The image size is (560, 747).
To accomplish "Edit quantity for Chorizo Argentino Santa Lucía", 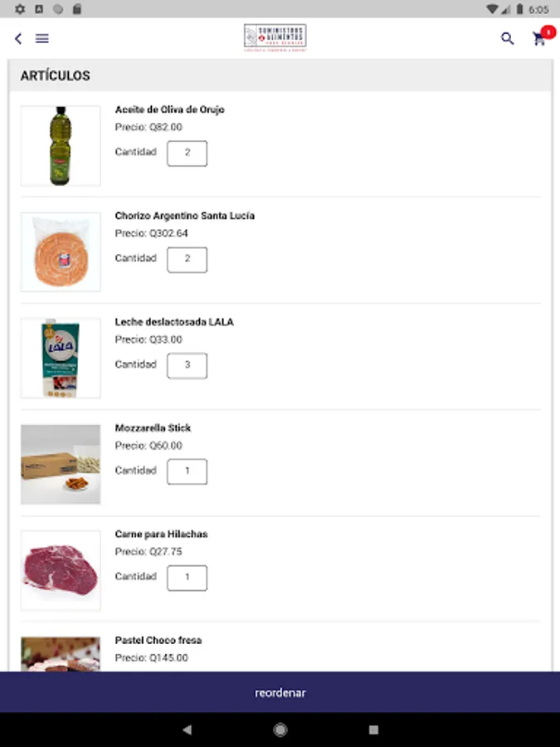I will [187, 260].
